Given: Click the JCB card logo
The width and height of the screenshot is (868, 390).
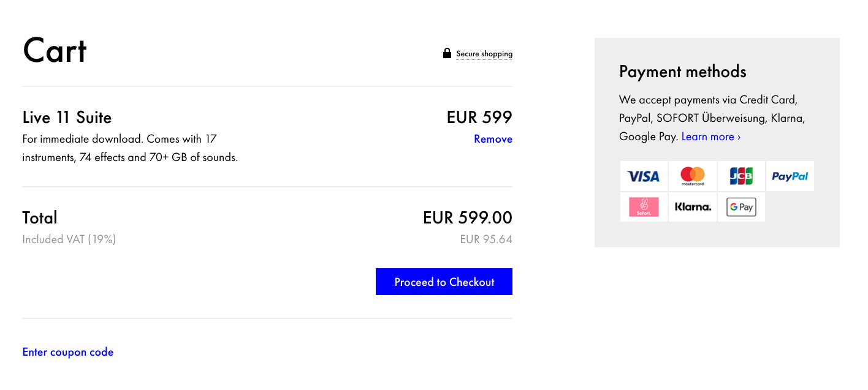Looking at the screenshot, I should click(x=741, y=176).
